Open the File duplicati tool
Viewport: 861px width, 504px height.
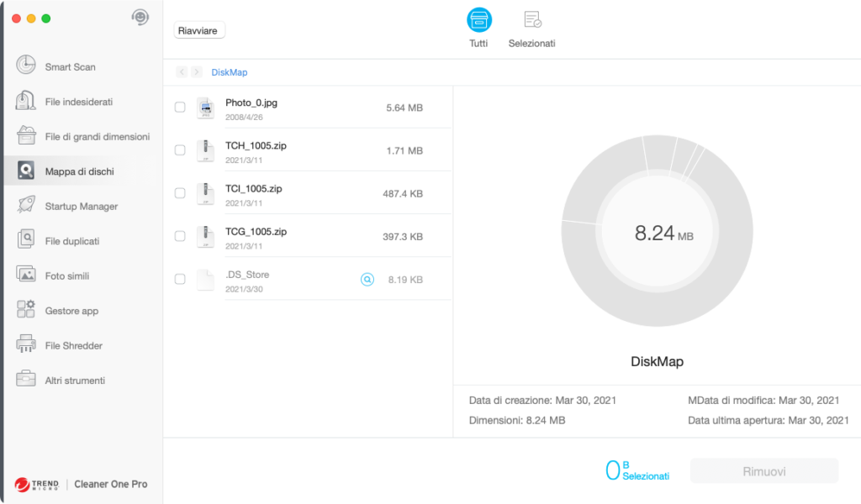coord(71,241)
